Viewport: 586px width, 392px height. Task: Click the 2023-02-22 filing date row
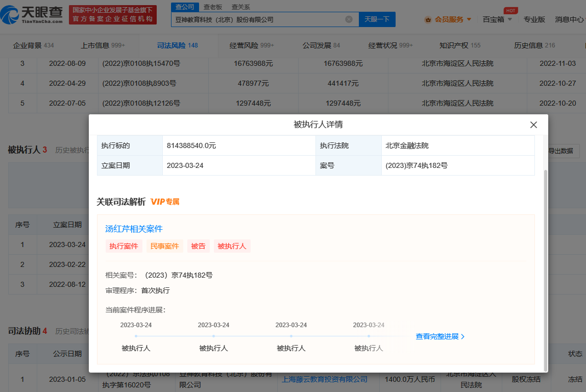click(67, 264)
